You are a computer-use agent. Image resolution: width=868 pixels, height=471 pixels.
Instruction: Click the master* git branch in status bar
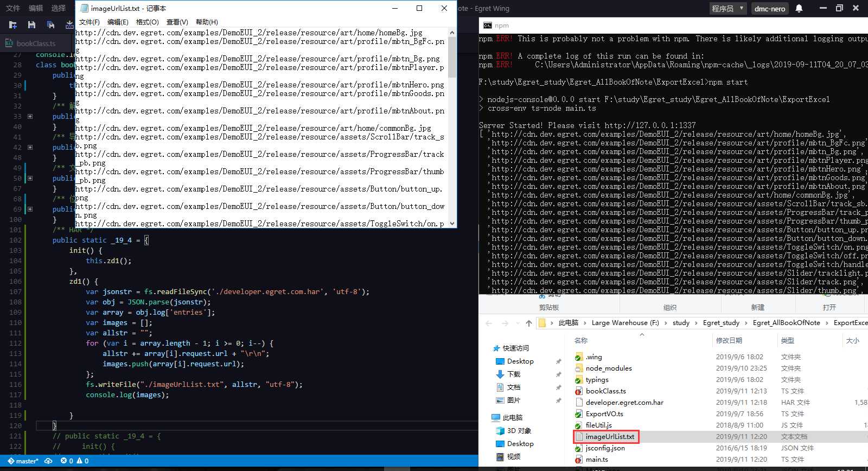pos(23,461)
